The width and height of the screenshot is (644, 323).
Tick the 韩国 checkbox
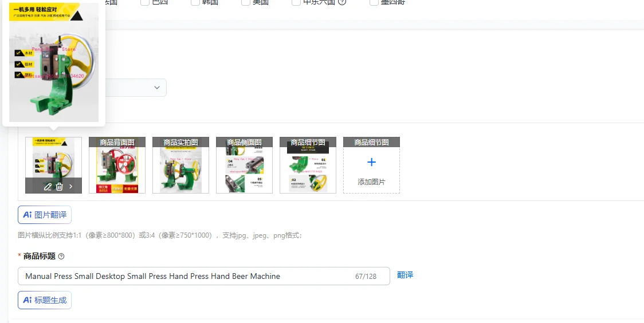(x=195, y=2)
